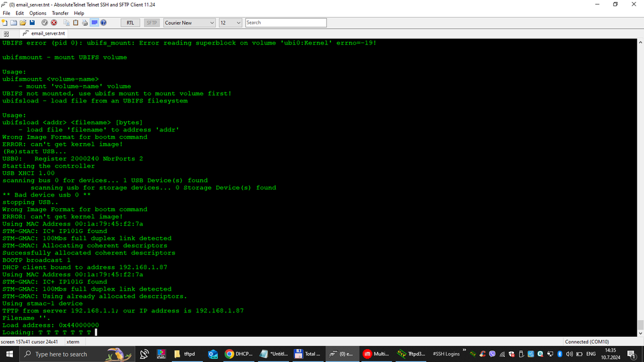Click the Print icon in toolbar
This screenshot has height=362, width=644.
click(85, 23)
